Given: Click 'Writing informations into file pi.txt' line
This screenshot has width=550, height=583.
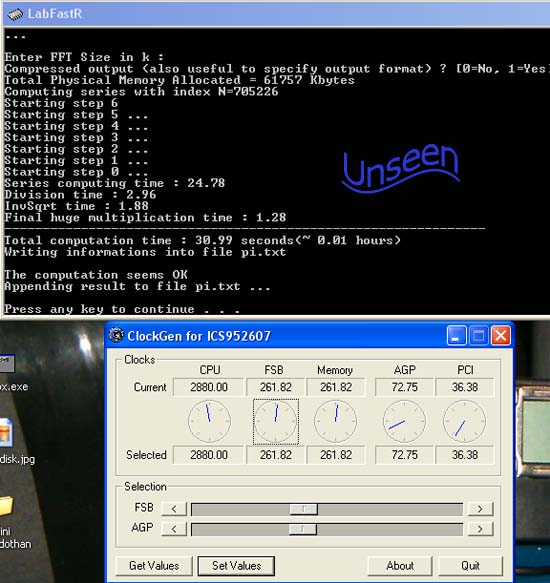Looking at the screenshot, I should [145, 252].
